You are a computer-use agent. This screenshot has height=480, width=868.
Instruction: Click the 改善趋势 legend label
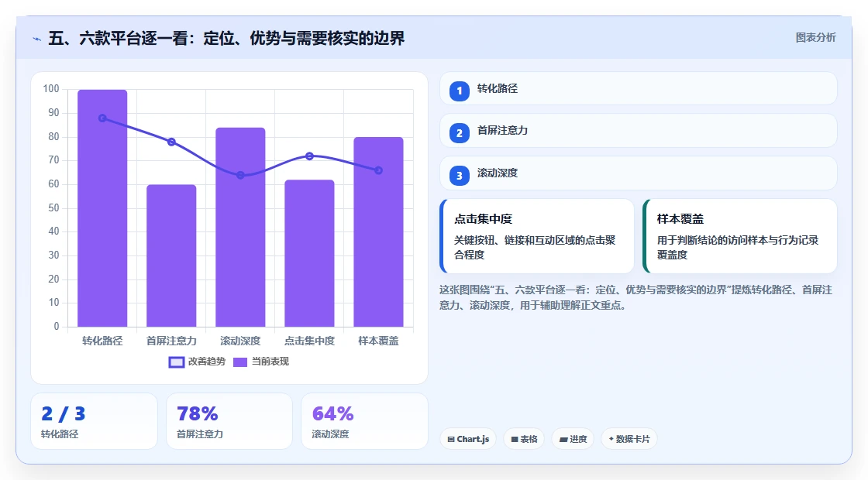(206, 362)
